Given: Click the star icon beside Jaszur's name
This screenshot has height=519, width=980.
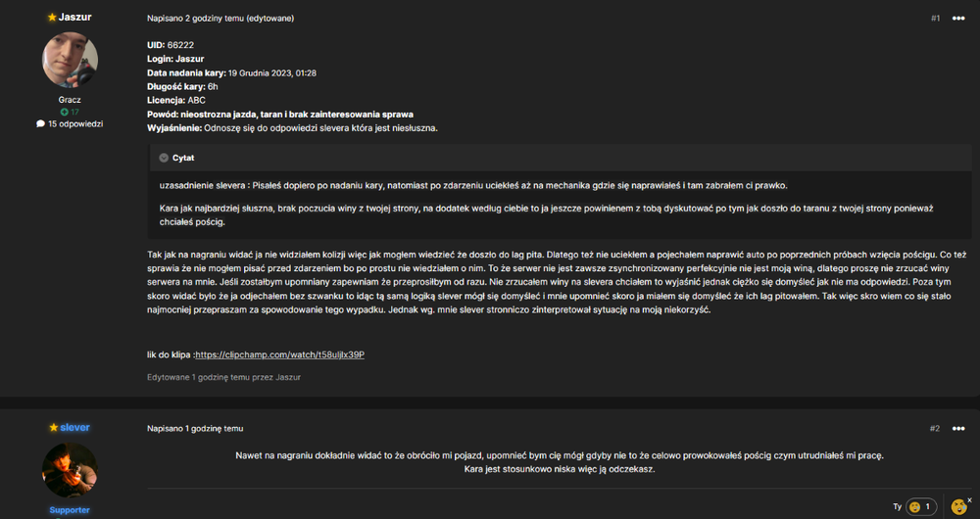Looking at the screenshot, I should tap(52, 18).
